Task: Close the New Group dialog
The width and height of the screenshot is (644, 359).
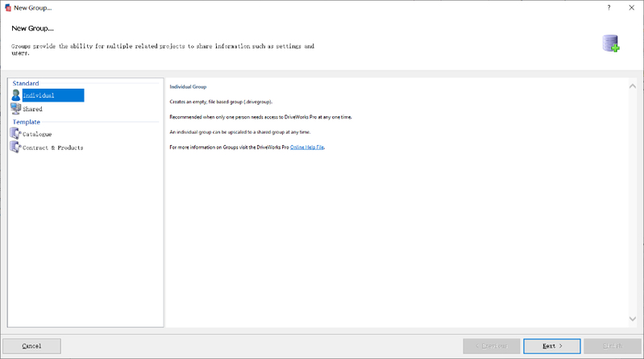Action: tap(631, 8)
